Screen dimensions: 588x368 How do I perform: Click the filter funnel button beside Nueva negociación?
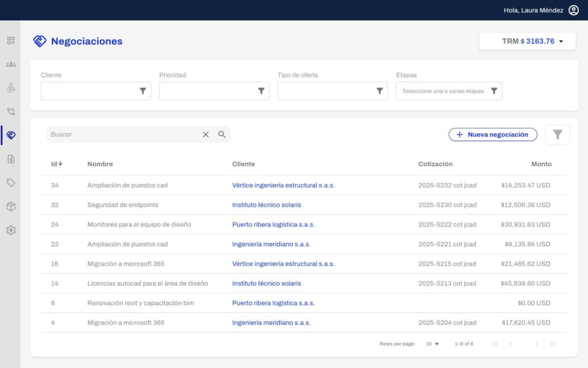(558, 135)
